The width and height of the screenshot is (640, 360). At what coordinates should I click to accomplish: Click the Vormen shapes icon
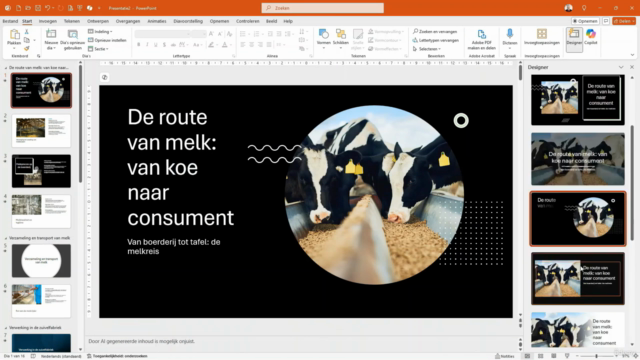pyautogui.click(x=324, y=34)
